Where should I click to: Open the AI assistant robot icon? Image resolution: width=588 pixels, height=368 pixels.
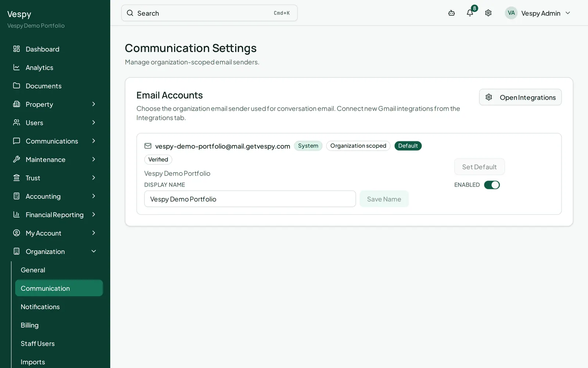pos(452,13)
